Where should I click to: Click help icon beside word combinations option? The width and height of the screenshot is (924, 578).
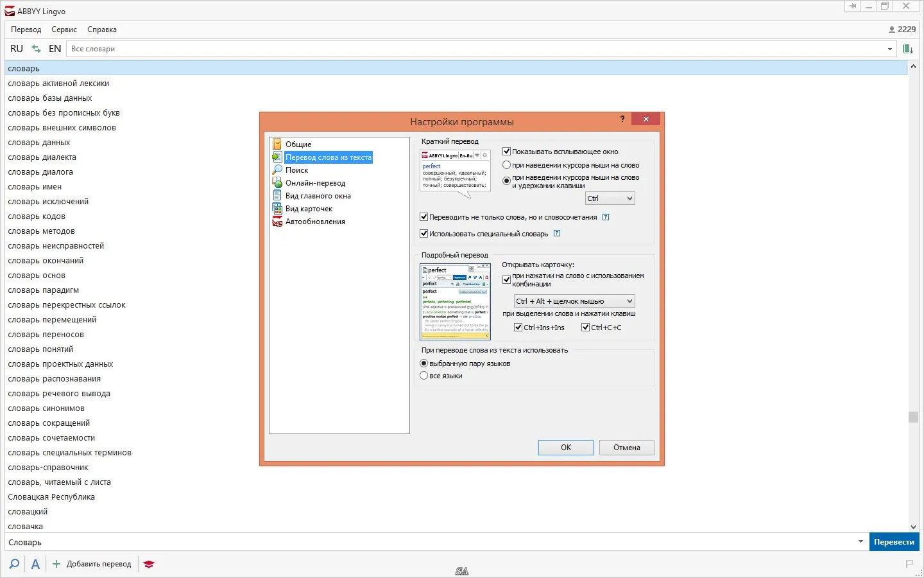click(606, 217)
